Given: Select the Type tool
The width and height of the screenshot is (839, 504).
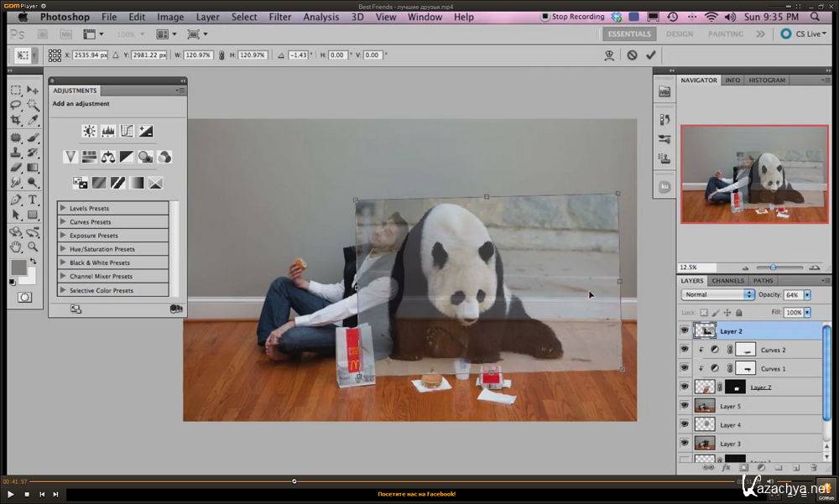Looking at the screenshot, I should (x=33, y=200).
